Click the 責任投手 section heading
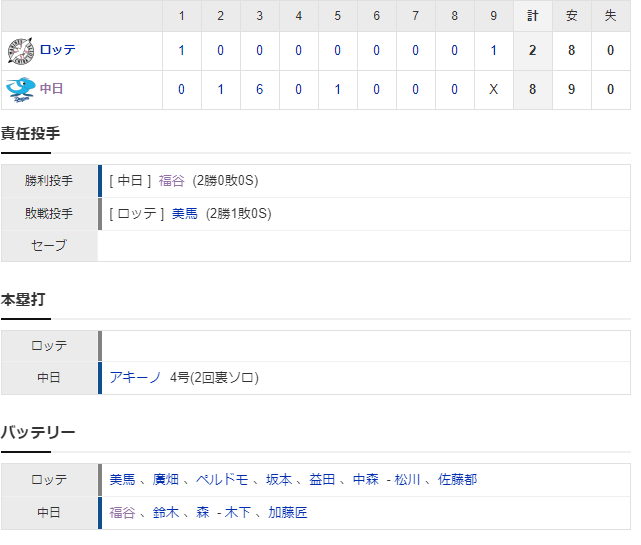This screenshot has height=545, width=641. [31, 134]
